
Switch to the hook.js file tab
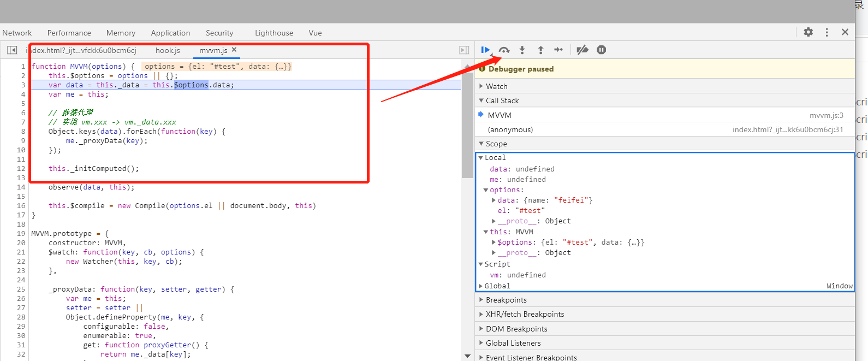(x=168, y=50)
